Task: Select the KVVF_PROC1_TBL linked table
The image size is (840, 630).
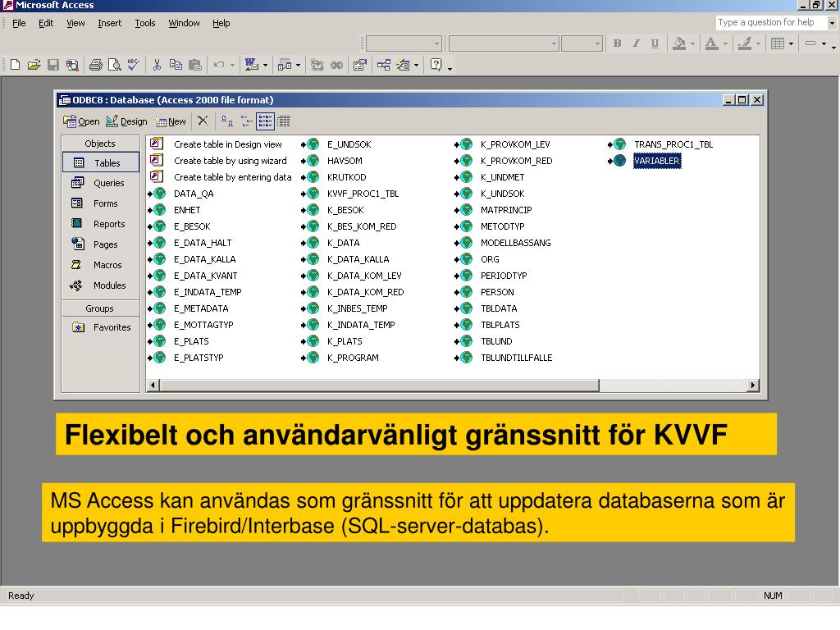Action: (363, 194)
